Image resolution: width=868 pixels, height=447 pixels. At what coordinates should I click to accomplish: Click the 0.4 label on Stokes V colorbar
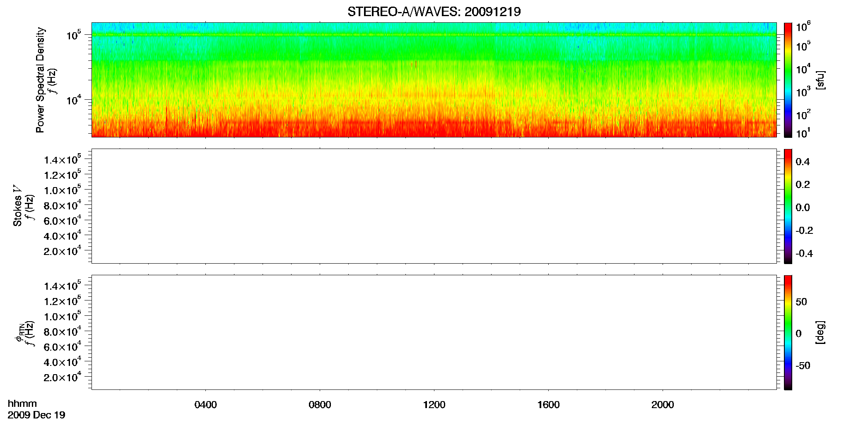(803, 162)
